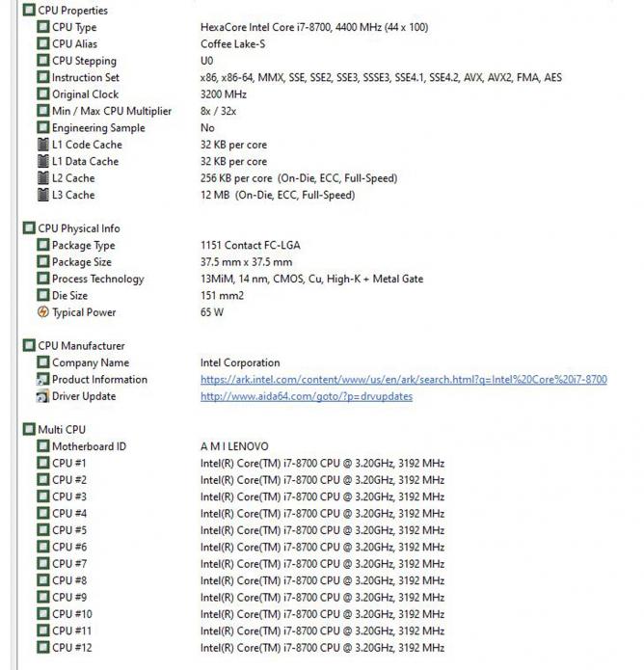Screen dimensions: 644x670
Task: Click the icon beside Company Name
Action: (x=43, y=362)
